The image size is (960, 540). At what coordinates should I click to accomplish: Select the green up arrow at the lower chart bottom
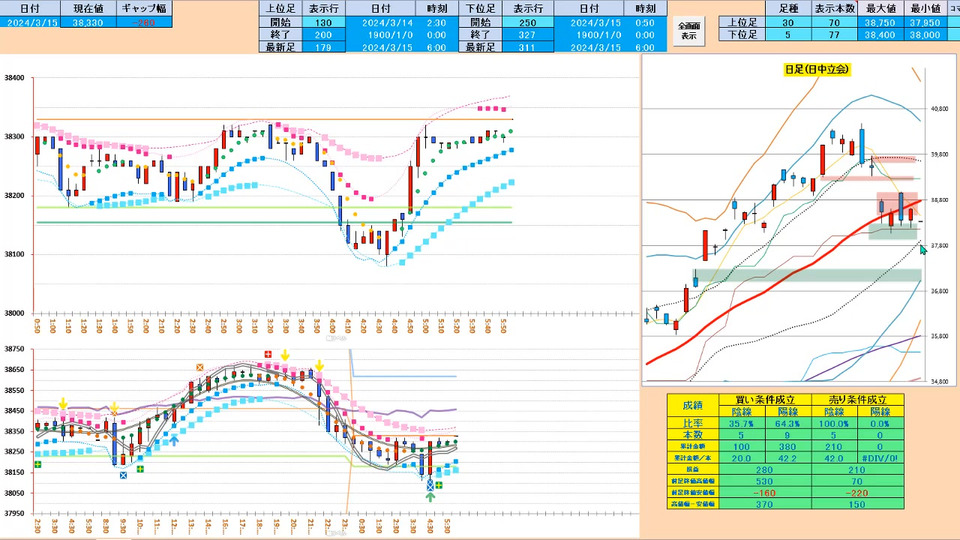point(430,497)
